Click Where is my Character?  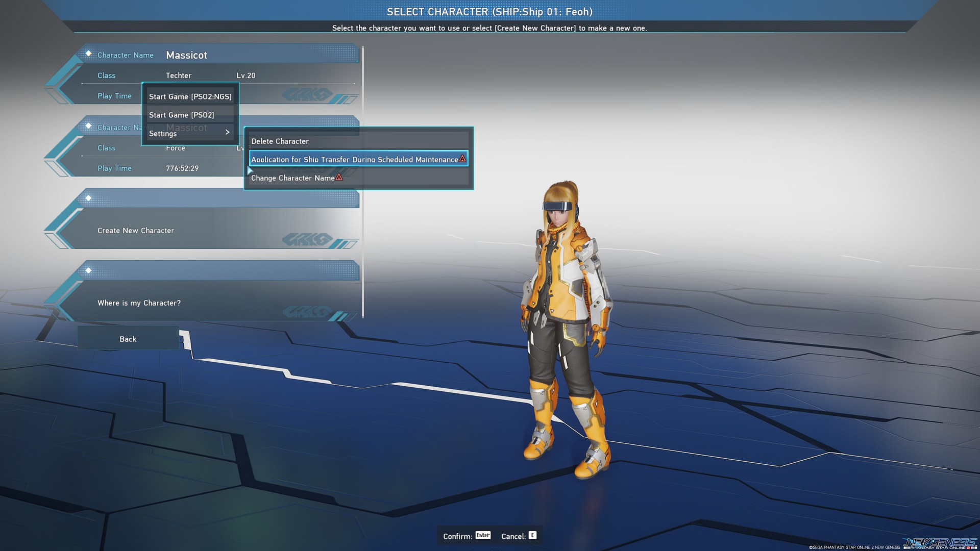(x=139, y=303)
